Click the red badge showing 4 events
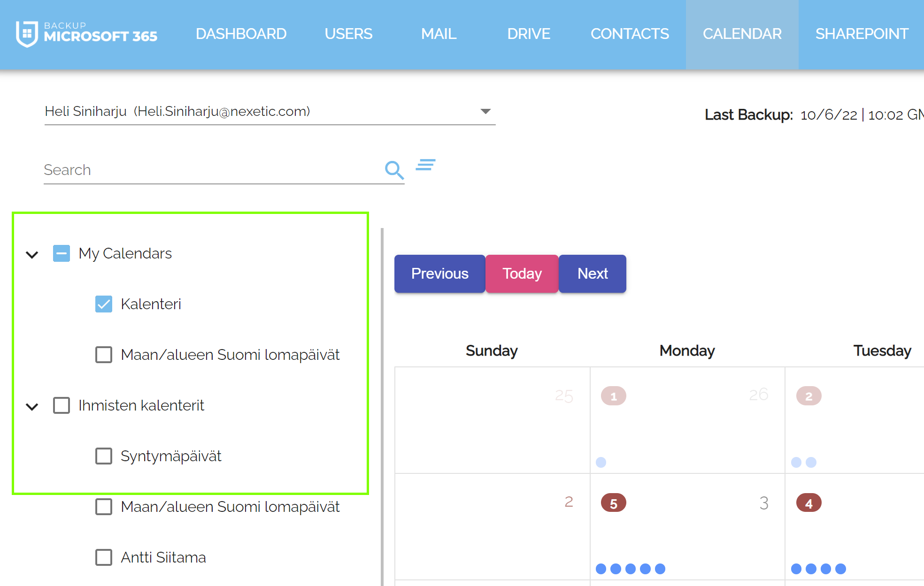The image size is (924, 586). (808, 503)
